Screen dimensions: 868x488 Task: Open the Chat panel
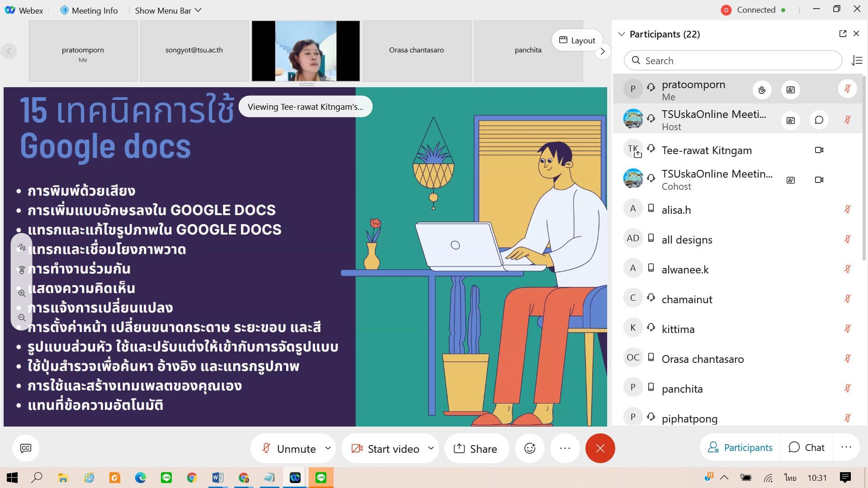pyautogui.click(x=807, y=447)
